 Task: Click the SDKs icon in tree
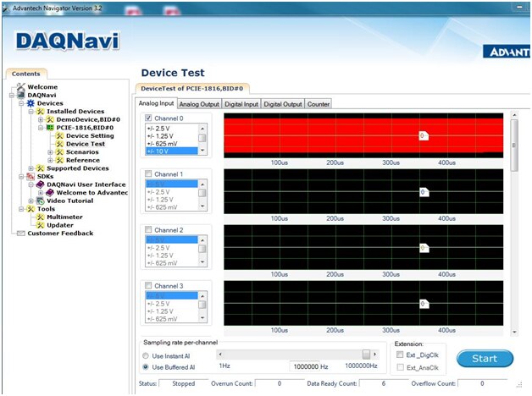click(30, 177)
